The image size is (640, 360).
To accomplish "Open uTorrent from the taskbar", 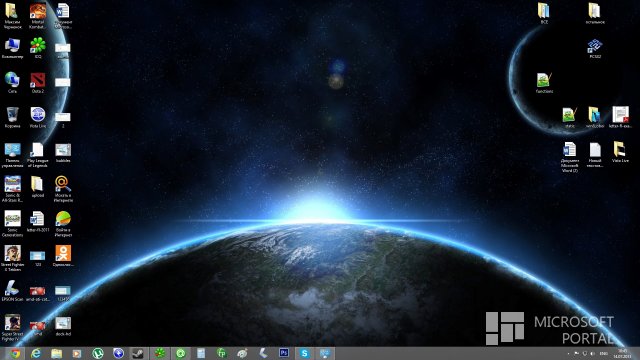I will tap(98, 353).
